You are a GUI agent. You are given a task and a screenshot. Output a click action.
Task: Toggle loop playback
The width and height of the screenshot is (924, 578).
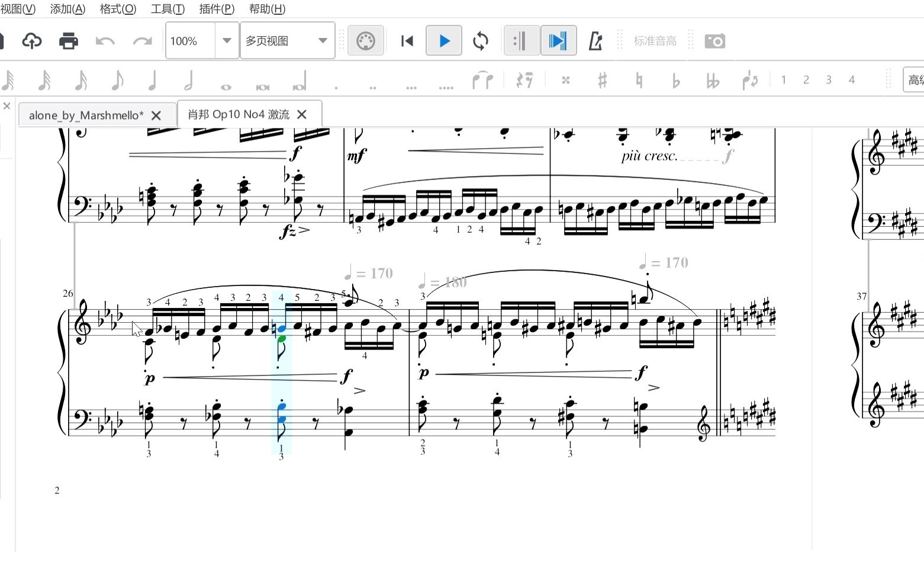coord(481,41)
